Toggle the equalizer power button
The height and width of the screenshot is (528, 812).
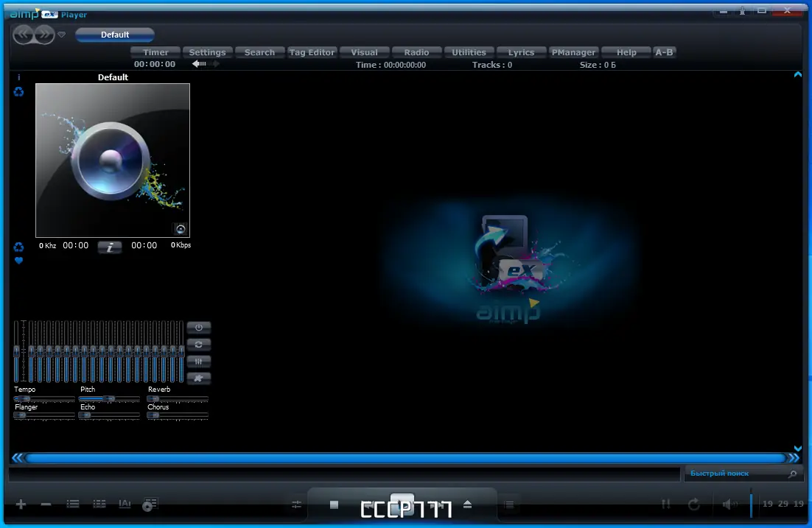click(198, 328)
